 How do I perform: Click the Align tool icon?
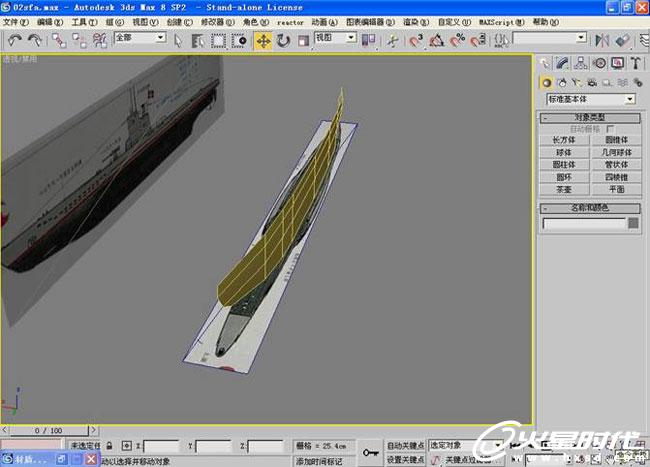pyautogui.click(x=622, y=41)
